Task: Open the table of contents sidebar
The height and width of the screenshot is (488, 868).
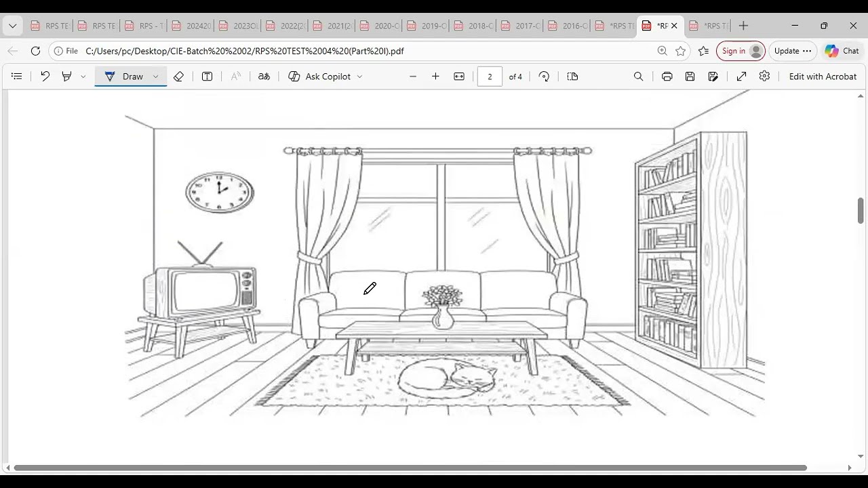Action: click(17, 77)
